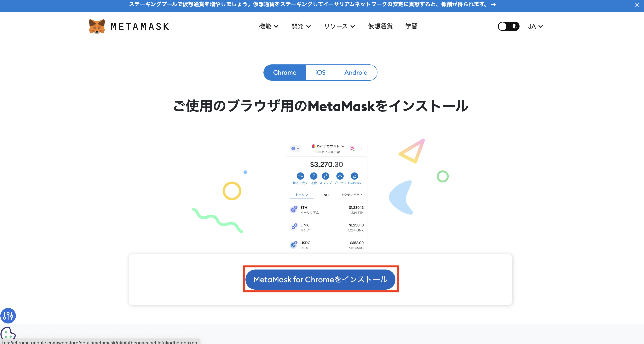The image size is (644, 344).
Task: Toggle the dark mode switch
Action: click(x=508, y=26)
